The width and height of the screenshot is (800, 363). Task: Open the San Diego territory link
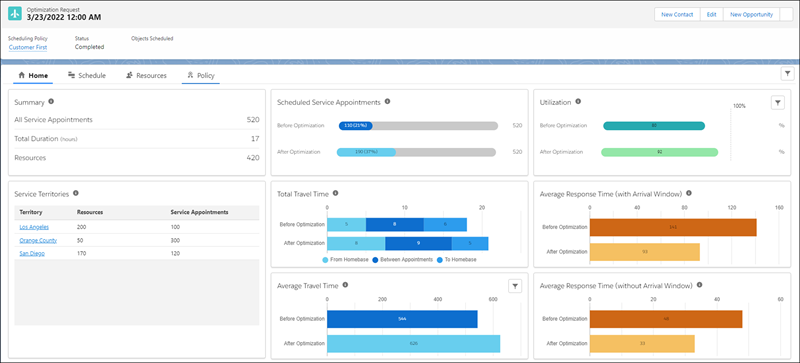click(32, 253)
